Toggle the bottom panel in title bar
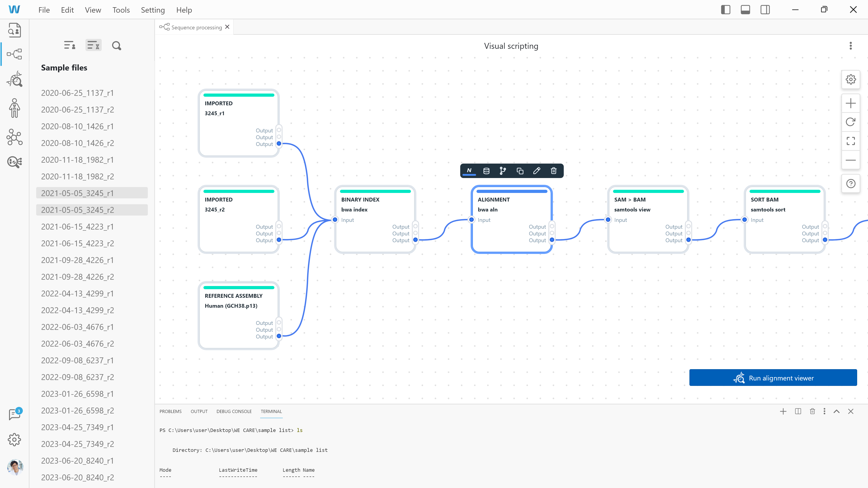Viewport: 868px width, 488px height. (x=745, y=9)
